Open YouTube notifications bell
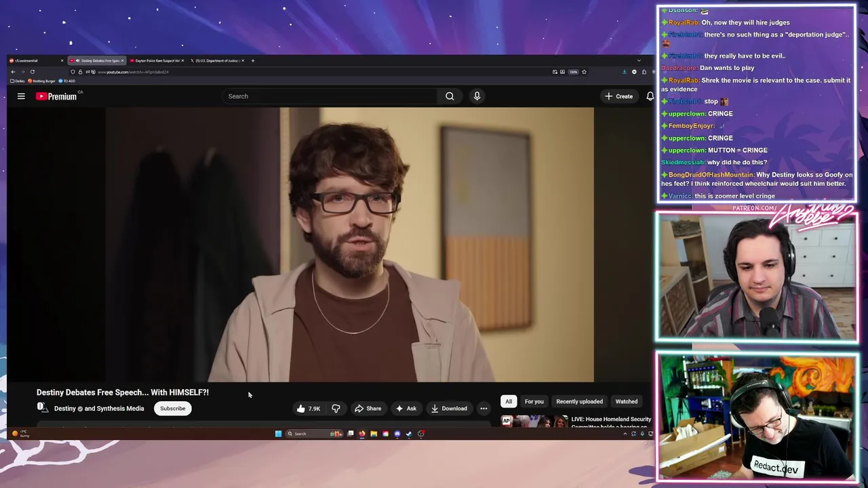Image resolution: width=868 pixels, height=488 pixels. click(650, 96)
